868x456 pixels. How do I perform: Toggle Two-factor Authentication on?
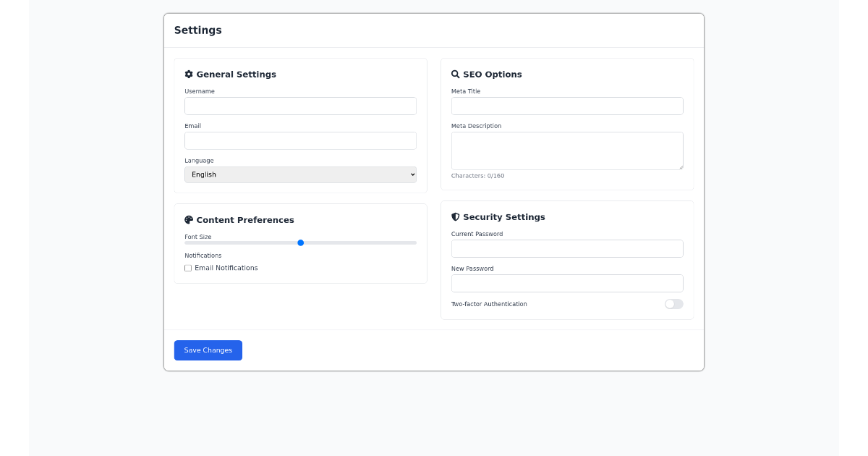click(673, 304)
